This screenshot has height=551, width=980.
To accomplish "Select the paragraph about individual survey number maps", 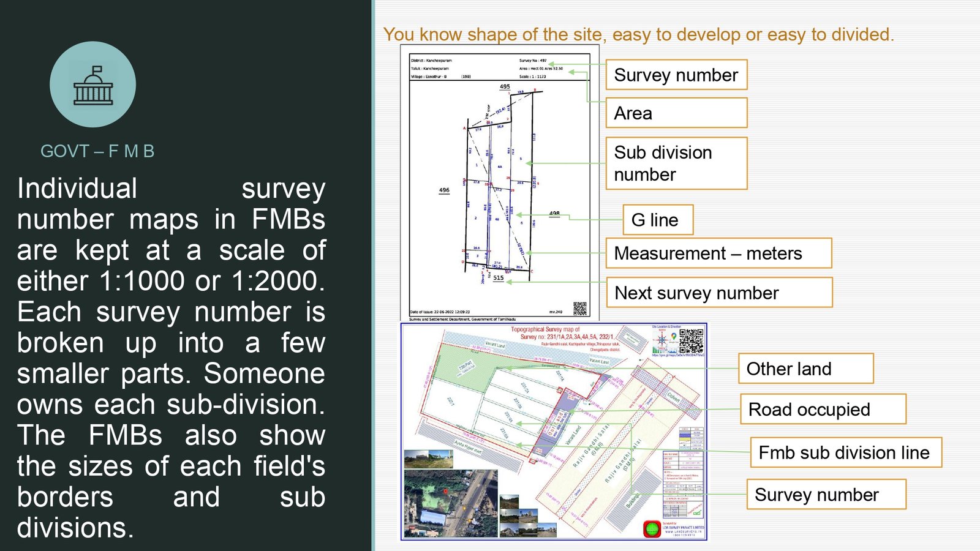I will pyautogui.click(x=171, y=358).
